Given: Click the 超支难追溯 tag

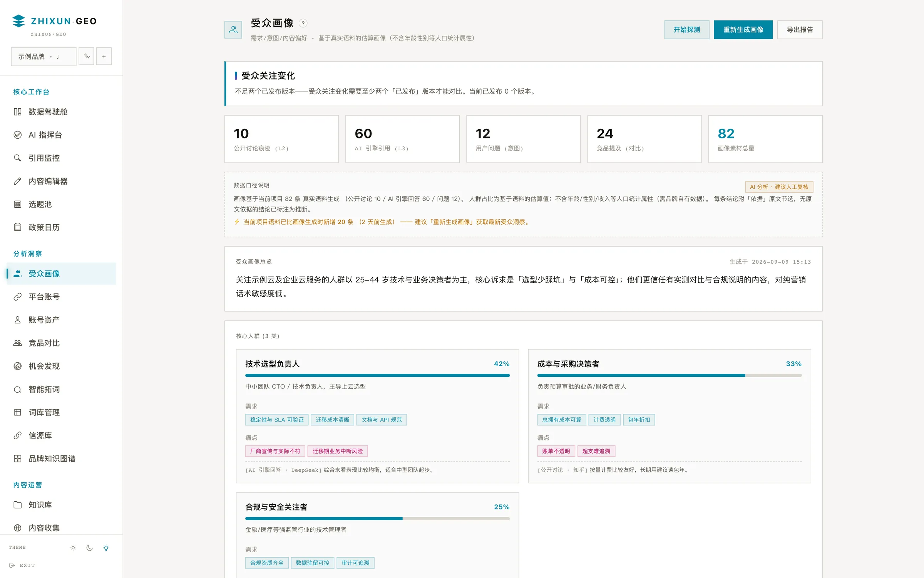Looking at the screenshot, I should [596, 451].
